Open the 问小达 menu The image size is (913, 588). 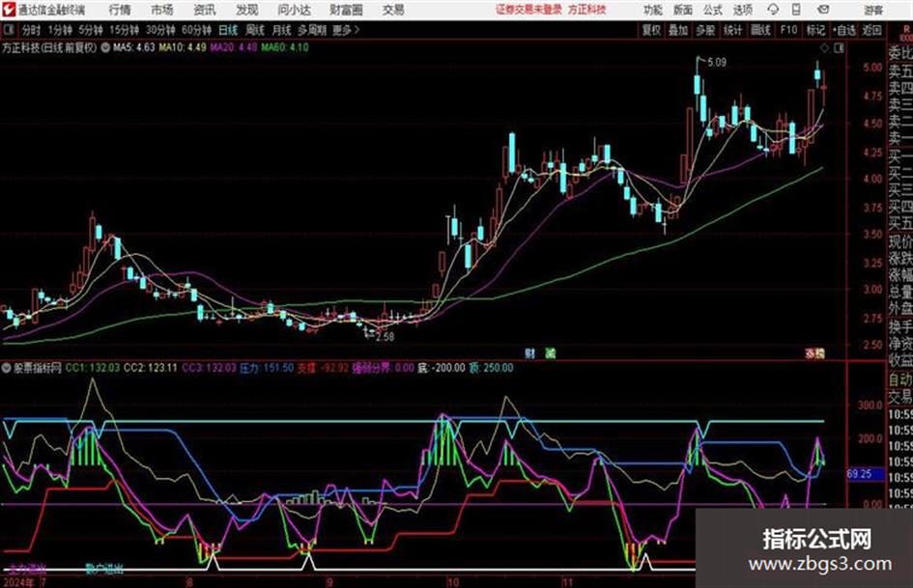294,10
